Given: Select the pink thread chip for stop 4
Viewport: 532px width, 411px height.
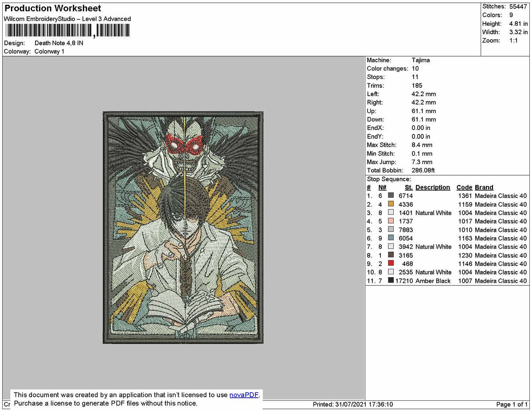Looking at the screenshot, I should (391, 220).
